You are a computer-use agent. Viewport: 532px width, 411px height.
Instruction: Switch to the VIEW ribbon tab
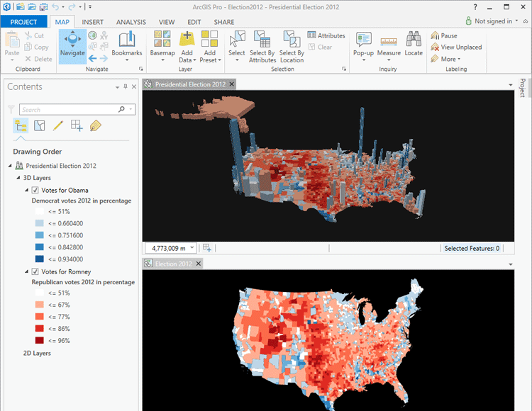[x=167, y=22]
